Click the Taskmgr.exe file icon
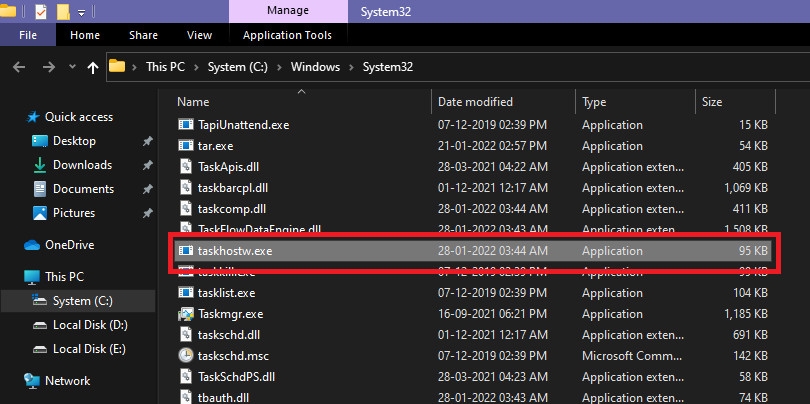The width and height of the screenshot is (810, 404). [185, 314]
